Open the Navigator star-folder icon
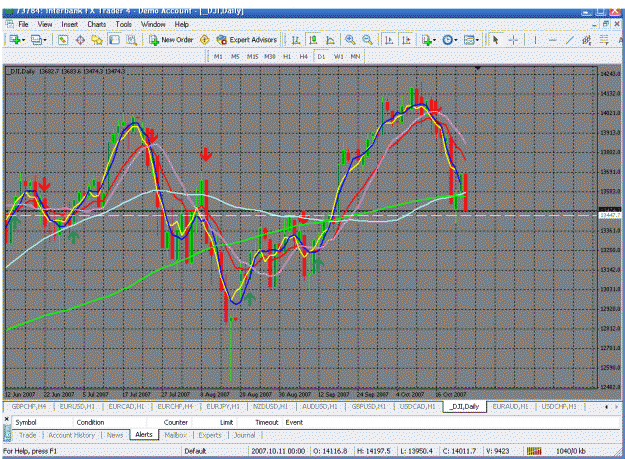Screen dimensions: 625x459 (x=97, y=40)
